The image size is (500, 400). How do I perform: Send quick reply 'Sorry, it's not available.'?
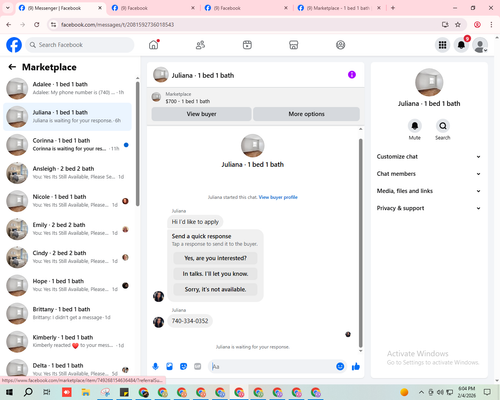215,289
